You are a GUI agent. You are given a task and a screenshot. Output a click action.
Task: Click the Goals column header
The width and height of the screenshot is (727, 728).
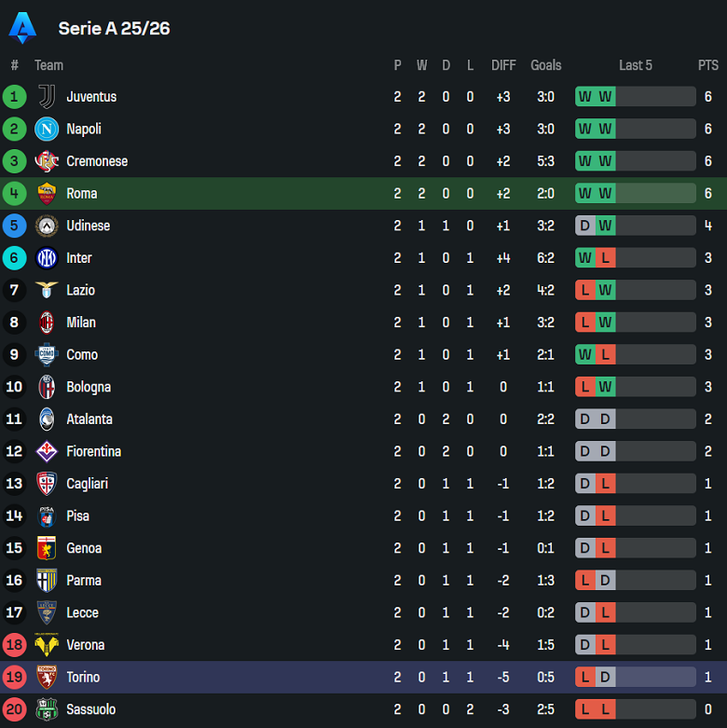[x=546, y=65]
